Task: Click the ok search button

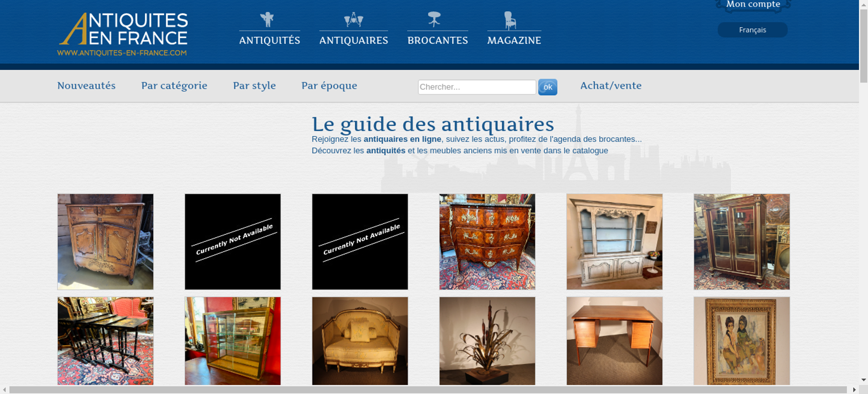Action: click(x=548, y=87)
